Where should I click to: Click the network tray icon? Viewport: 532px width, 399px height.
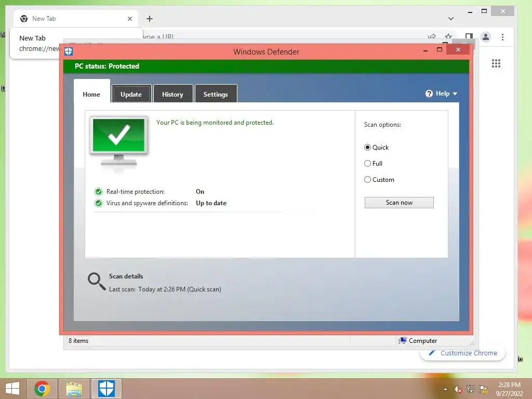click(471, 389)
